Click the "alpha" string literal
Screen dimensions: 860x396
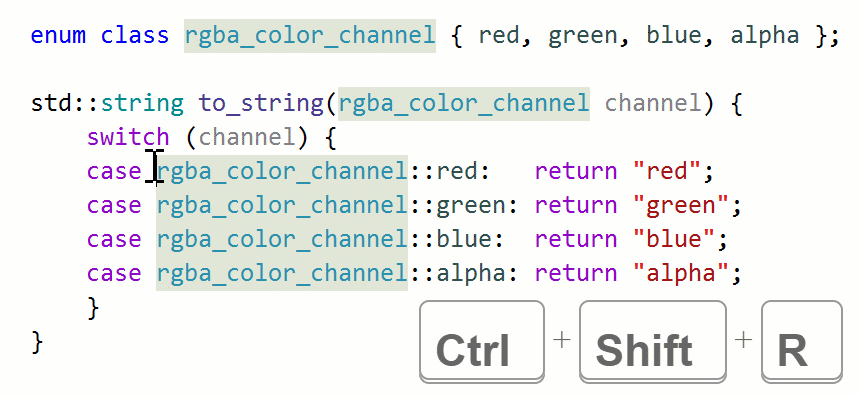[681, 273]
